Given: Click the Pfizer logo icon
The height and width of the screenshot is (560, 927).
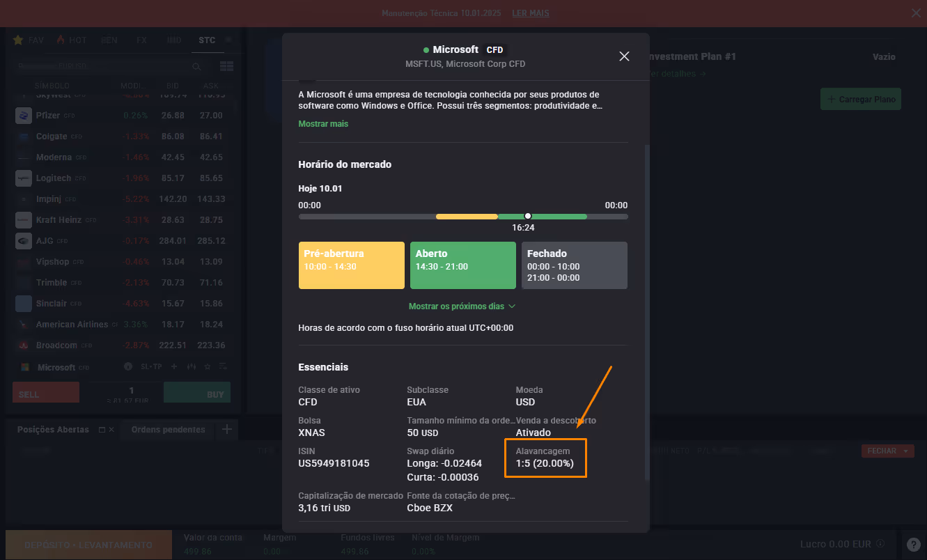Looking at the screenshot, I should tap(24, 116).
